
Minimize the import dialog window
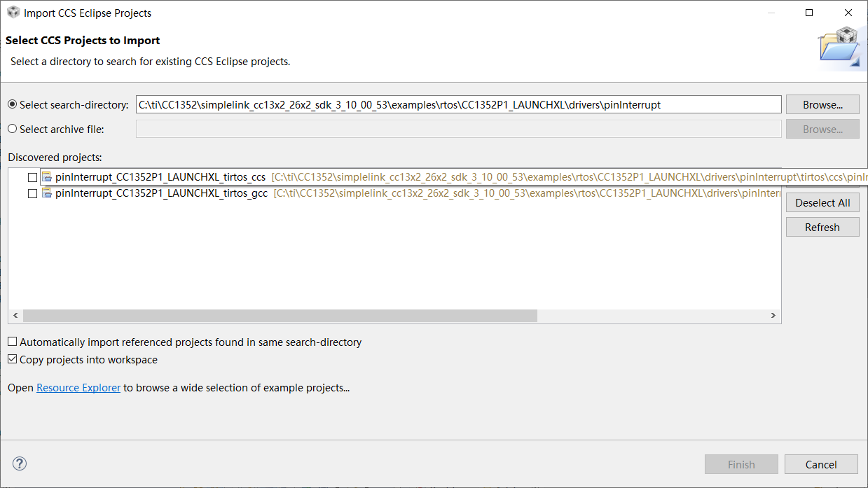770,13
